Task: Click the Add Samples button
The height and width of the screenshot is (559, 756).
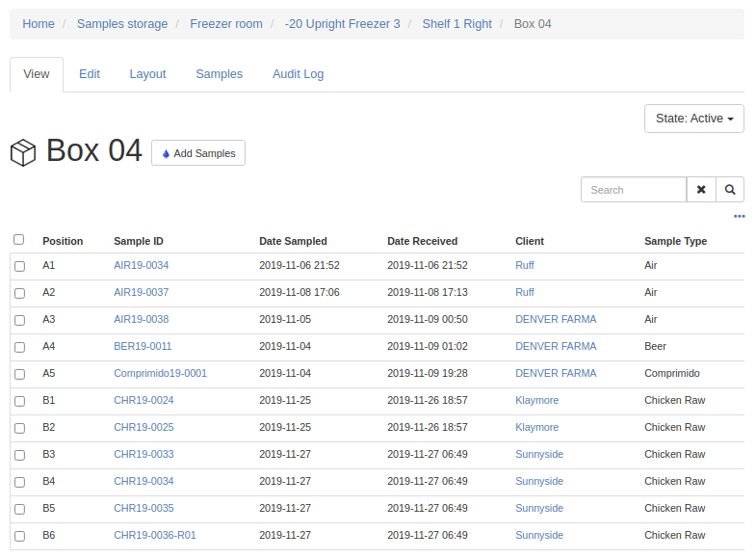Action: [198, 153]
